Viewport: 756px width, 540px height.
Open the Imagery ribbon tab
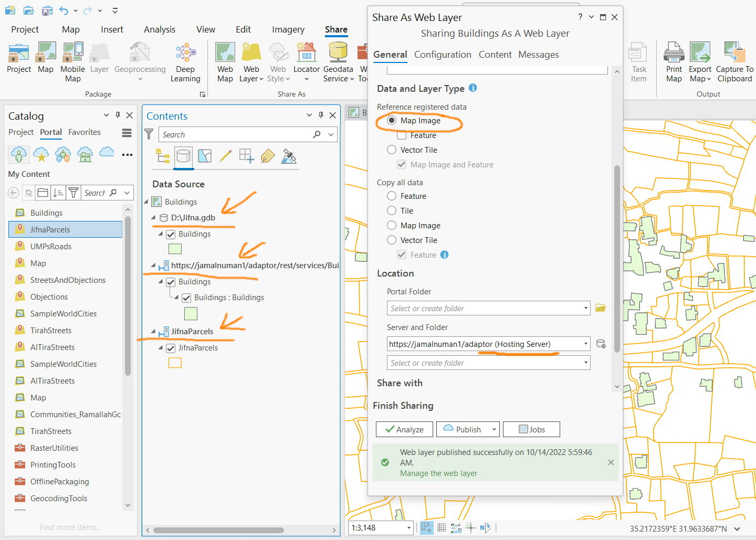click(288, 29)
